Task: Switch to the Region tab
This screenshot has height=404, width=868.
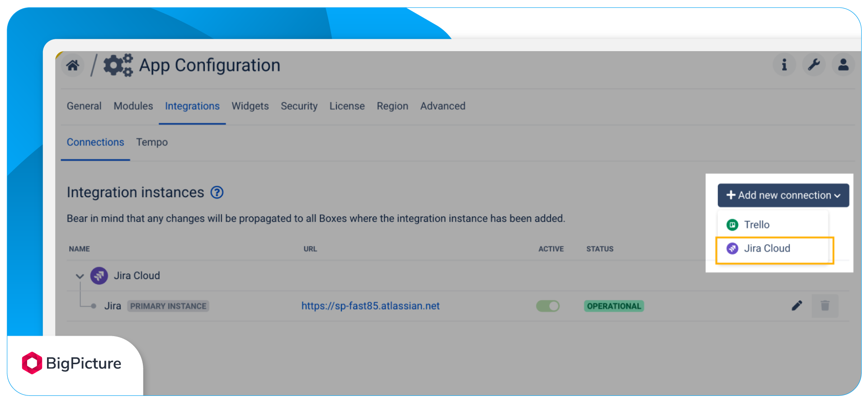Action: click(x=392, y=106)
